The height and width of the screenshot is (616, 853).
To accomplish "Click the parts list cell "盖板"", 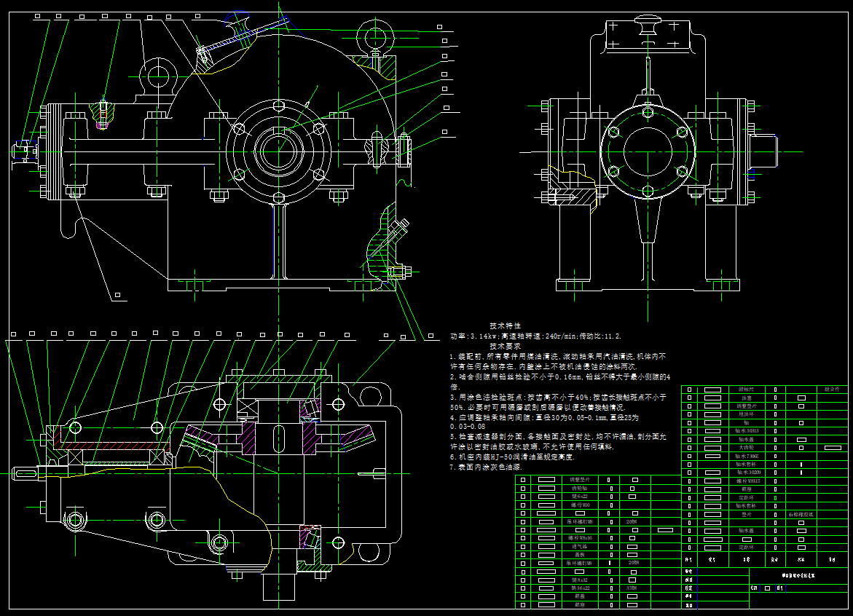I will (579, 555).
